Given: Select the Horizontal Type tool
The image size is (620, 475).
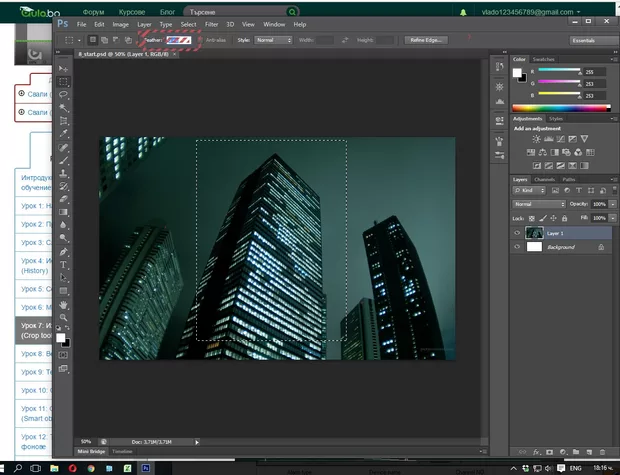Looking at the screenshot, I should [x=64, y=265].
